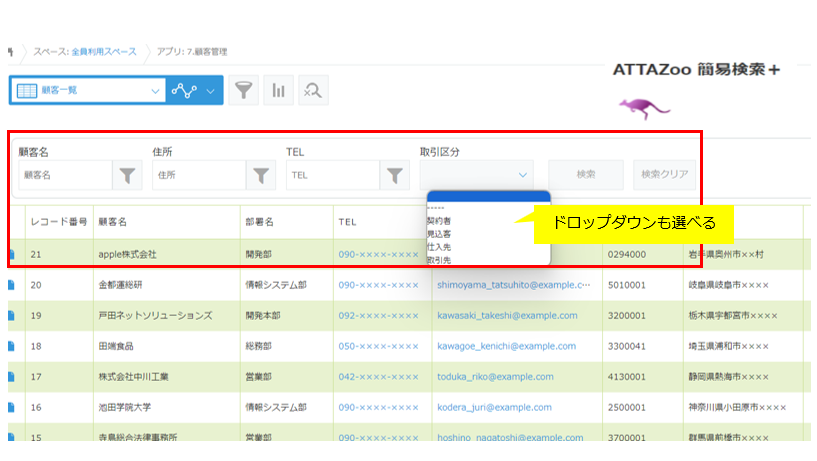Click the 顧客名 search input field
The width and height of the screenshot is (817, 461).
(x=66, y=175)
